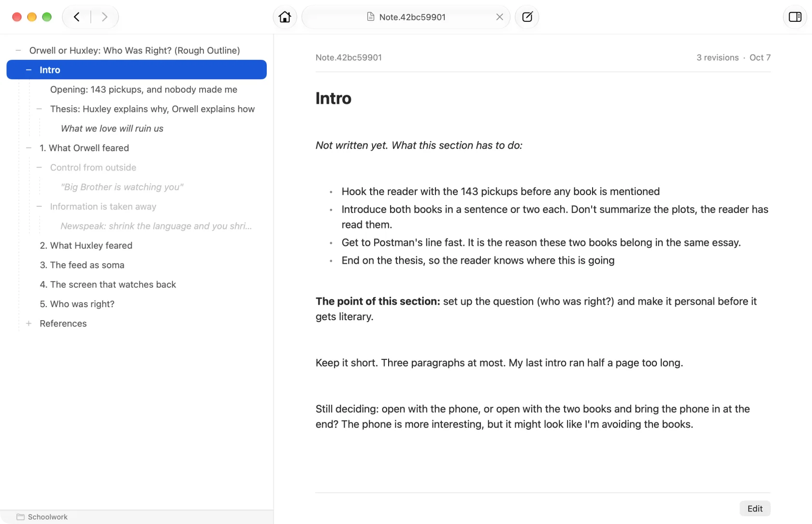Select the Note.42bc59901 tab

pyautogui.click(x=406, y=17)
